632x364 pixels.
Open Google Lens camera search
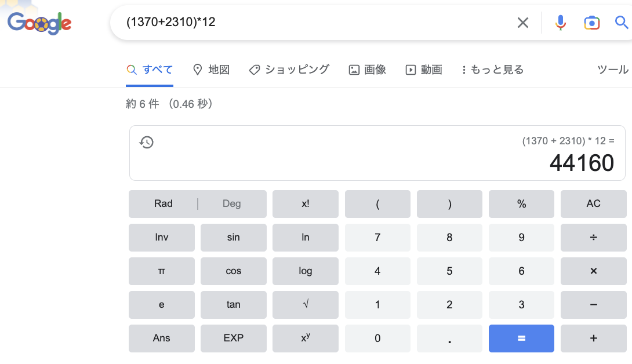coord(591,23)
